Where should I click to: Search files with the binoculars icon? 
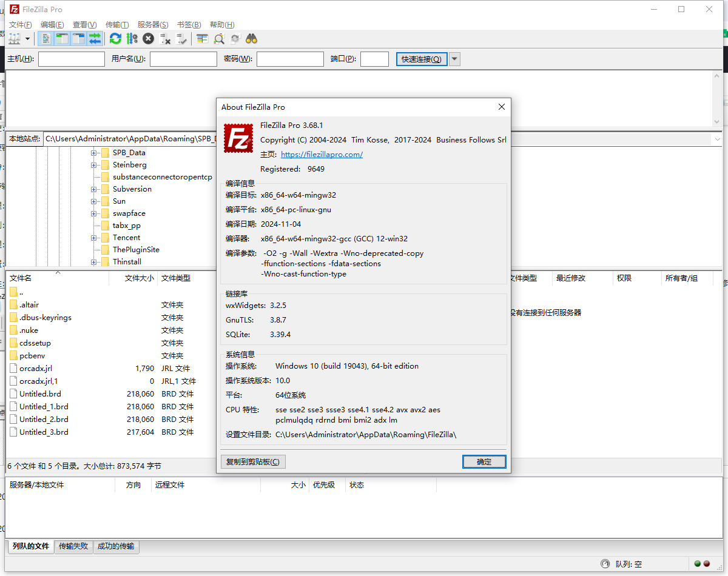[251, 39]
